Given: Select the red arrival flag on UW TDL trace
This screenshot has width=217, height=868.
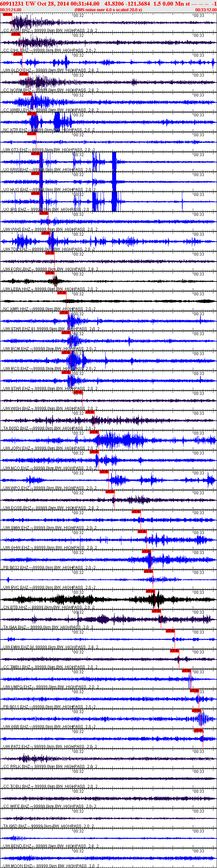Looking at the screenshot, I should 46,233.
